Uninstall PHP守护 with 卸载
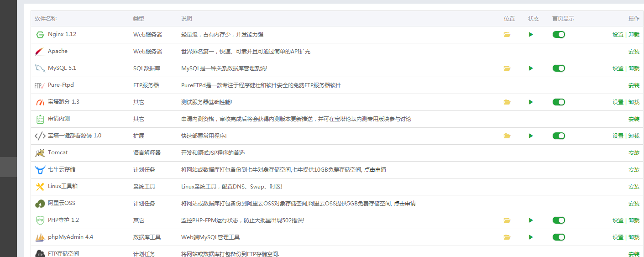The height and width of the screenshot is (257, 644). (x=634, y=220)
